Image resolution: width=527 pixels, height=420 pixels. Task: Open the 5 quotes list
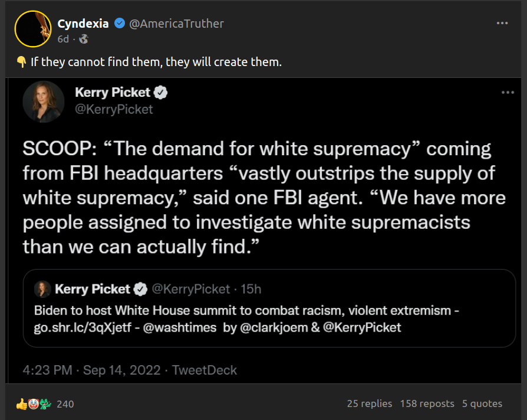point(482,403)
